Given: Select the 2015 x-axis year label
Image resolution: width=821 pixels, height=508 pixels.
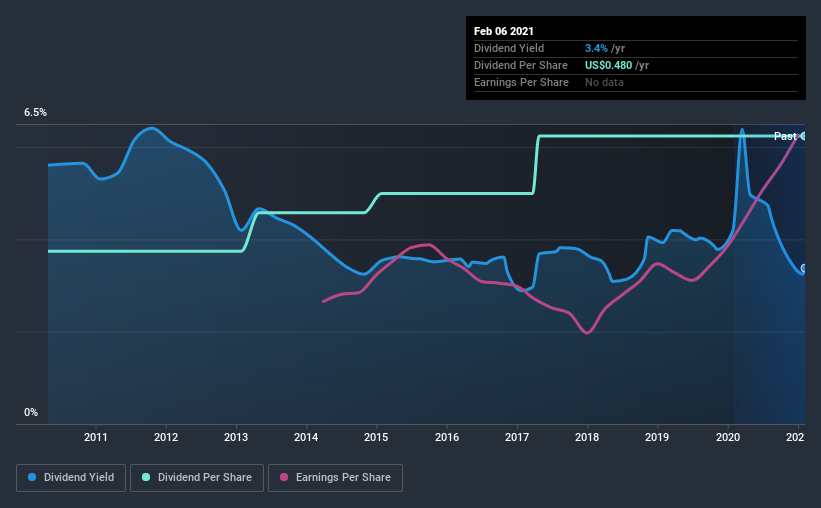Looking at the screenshot, I should pyautogui.click(x=376, y=437).
